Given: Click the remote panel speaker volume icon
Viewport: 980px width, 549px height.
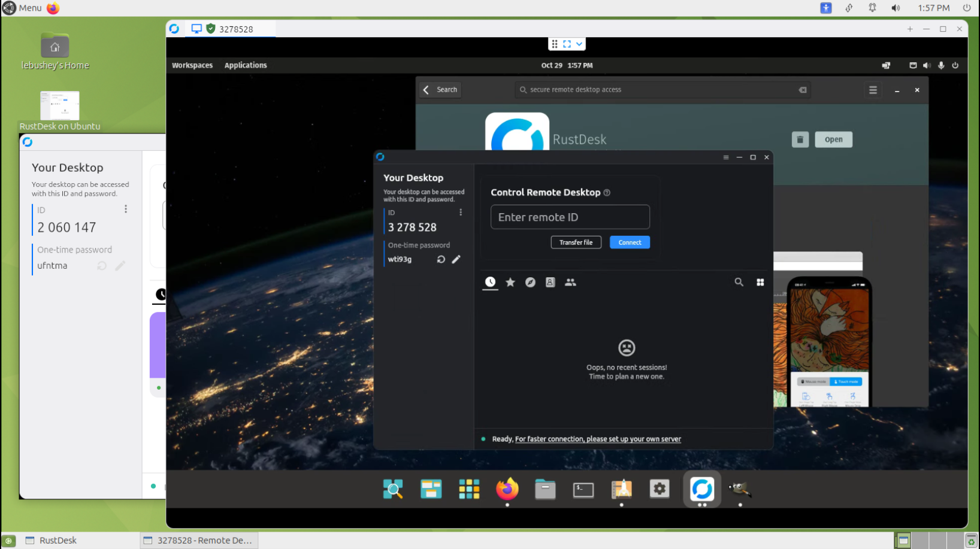Looking at the screenshot, I should pyautogui.click(x=927, y=65).
